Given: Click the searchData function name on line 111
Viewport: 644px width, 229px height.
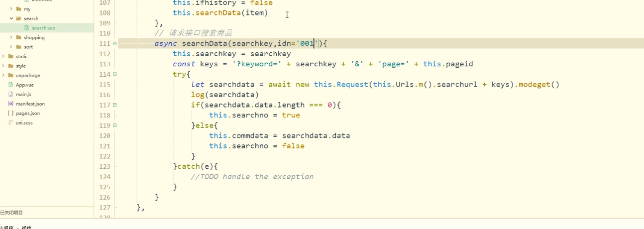Looking at the screenshot, I should point(205,44).
